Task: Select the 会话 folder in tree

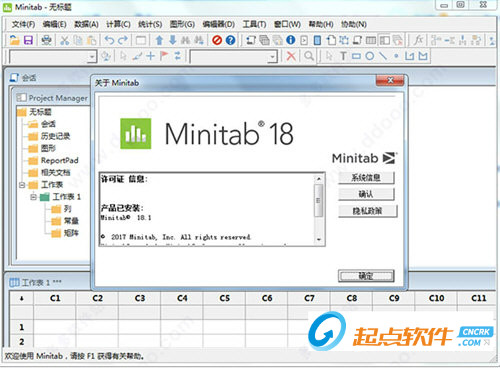Action: point(42,124)
